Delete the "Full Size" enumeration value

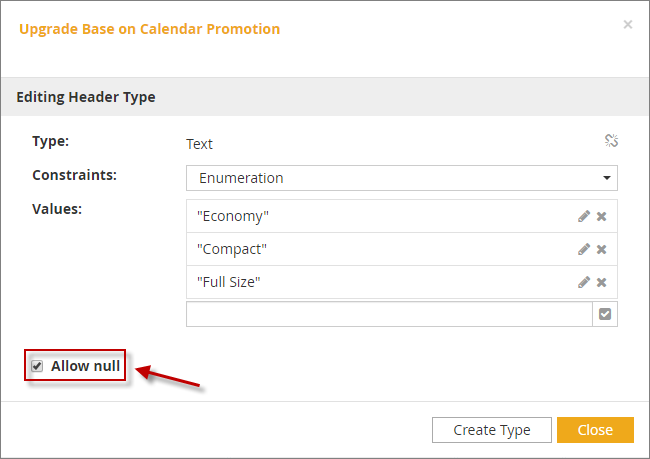[x=602, y=282]
